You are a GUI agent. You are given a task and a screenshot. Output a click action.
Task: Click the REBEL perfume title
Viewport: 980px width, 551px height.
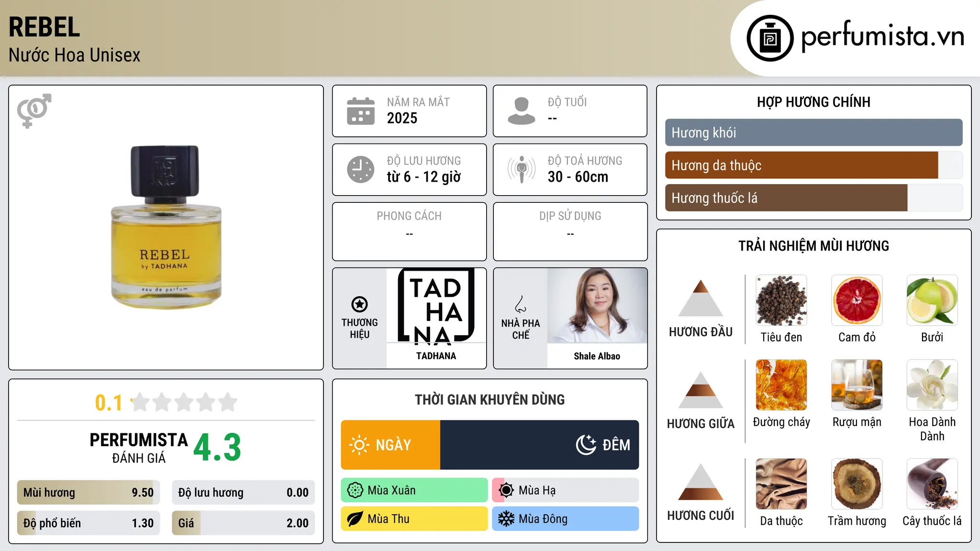(x=44, y=27)
